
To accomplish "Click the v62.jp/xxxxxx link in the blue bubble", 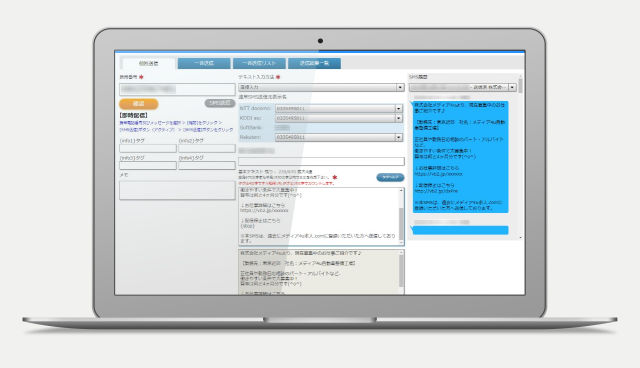I will pos(438,174).
